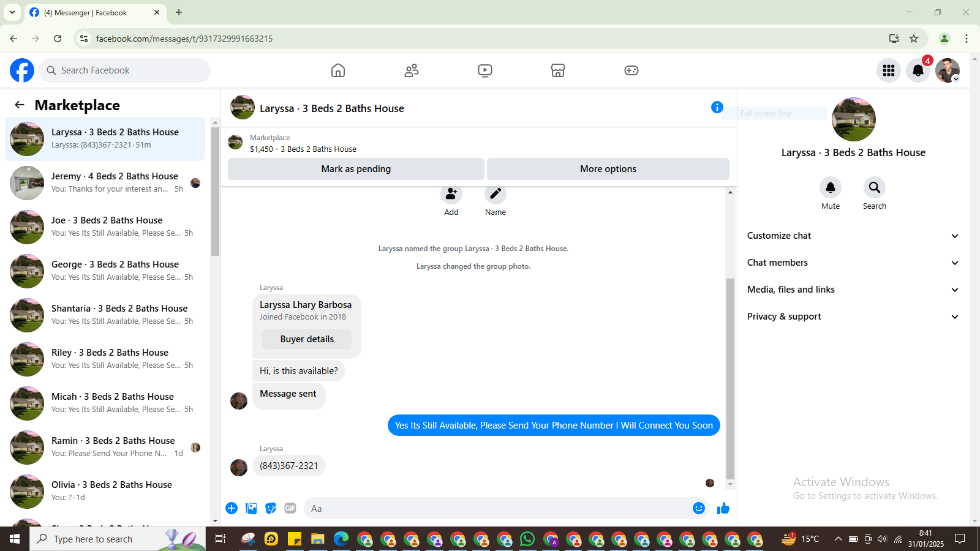The height and width of the screenshot is (551, 980).
Task: Open the Friends icon in top navigation
Action: point(412,70)
